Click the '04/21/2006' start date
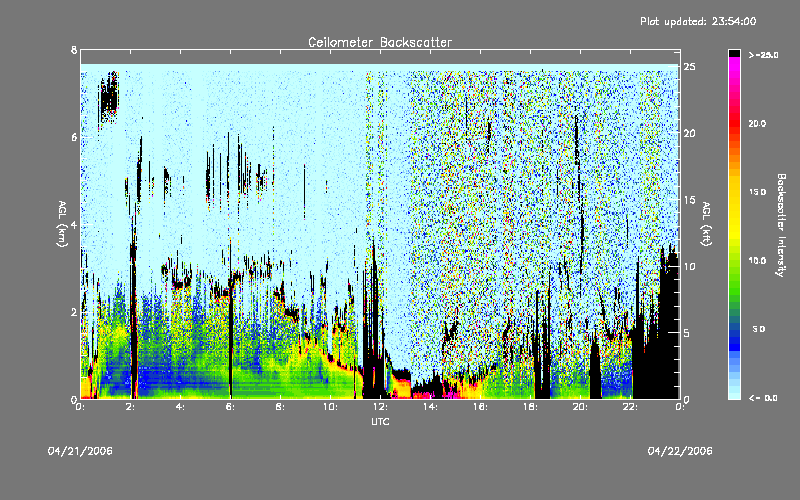The image size is (800, 500). coord(80,451)
